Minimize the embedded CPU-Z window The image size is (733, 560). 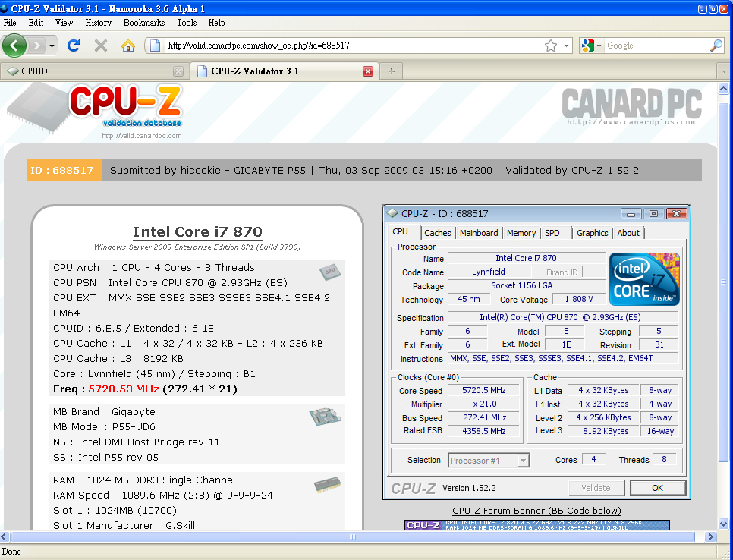coord(631,214)
